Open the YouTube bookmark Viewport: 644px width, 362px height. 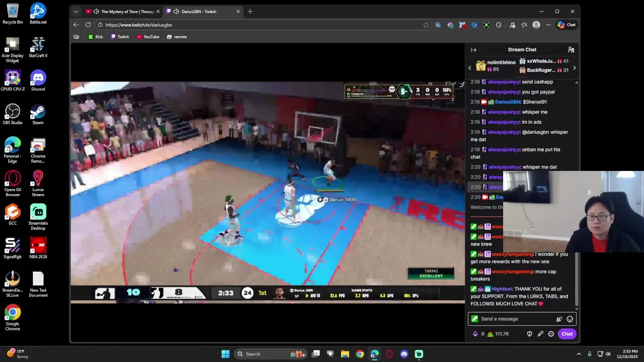tap(148, 37)
